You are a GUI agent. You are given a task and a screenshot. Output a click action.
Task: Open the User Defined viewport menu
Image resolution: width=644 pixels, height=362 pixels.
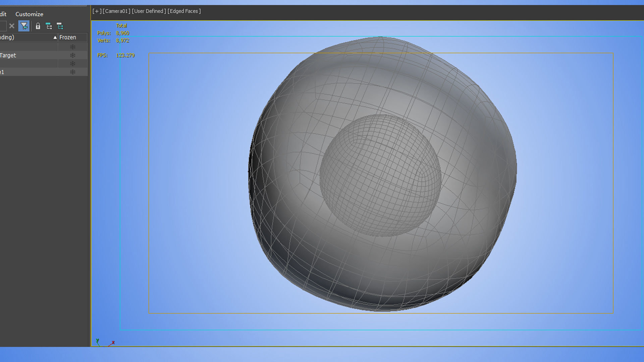(149, 11)
